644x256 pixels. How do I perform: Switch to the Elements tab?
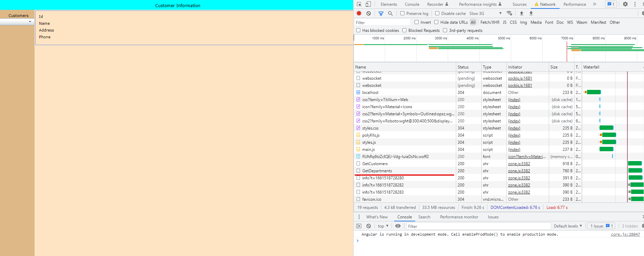click(x=388, y=4)
